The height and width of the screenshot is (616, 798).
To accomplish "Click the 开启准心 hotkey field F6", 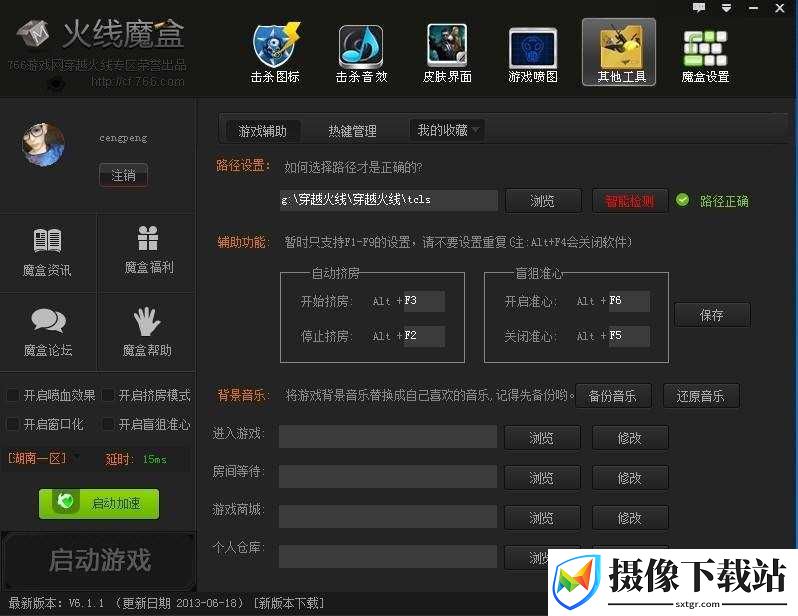I will [x=629, y=301].
